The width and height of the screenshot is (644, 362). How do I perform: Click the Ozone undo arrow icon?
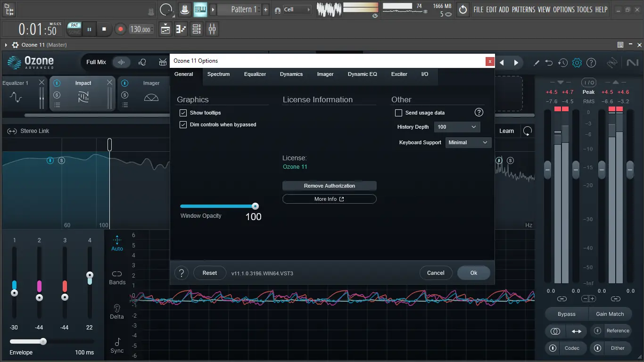pyautogui.click(x=549, y=63)
